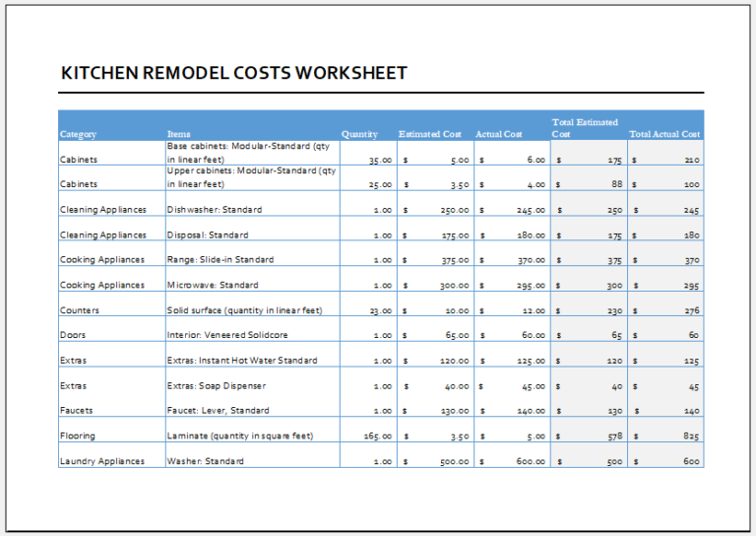Click the Laundry Appliances category cell
The image size is (756, 536).
click(x=112, y=455)
